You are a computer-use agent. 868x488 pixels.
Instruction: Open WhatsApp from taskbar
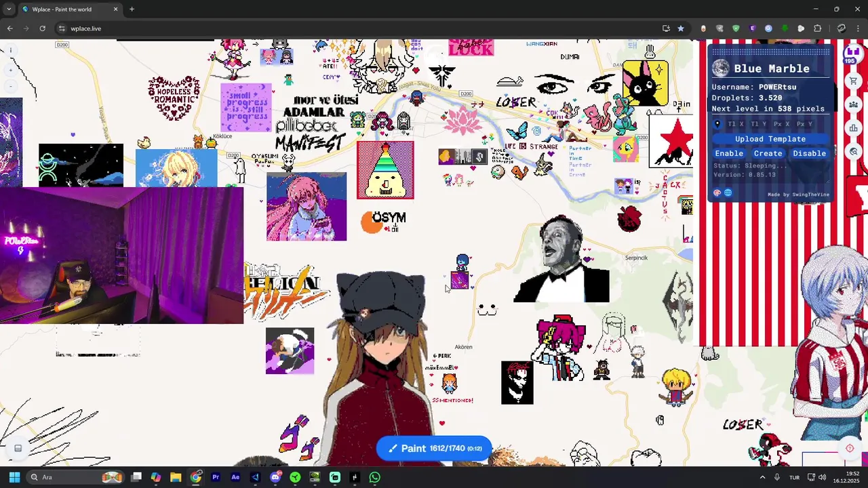(x=375, y=477)
